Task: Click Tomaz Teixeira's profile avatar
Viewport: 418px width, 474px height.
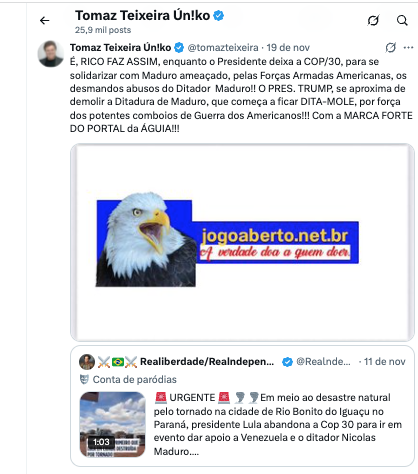Action: (x=51, y=54)
